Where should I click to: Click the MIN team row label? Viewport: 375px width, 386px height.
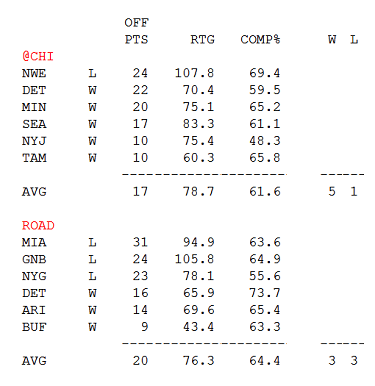pyautogui.click(x=34, y=107)
